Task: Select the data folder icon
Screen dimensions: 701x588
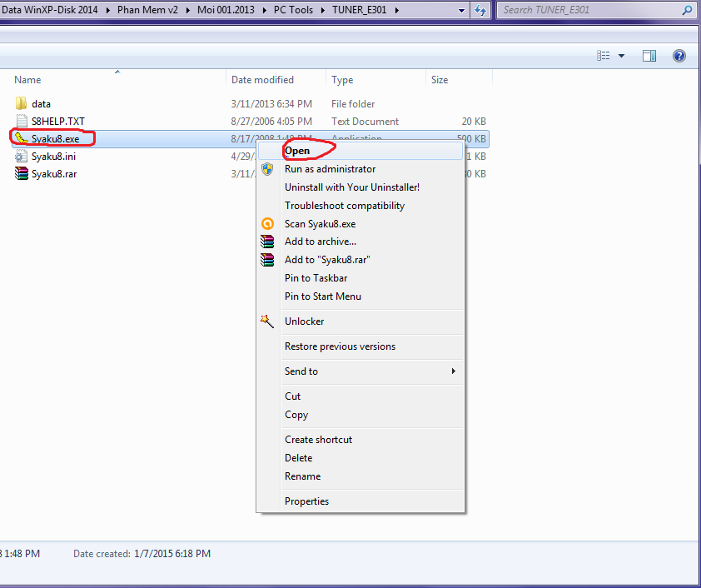Action: [x=21, y=104]
